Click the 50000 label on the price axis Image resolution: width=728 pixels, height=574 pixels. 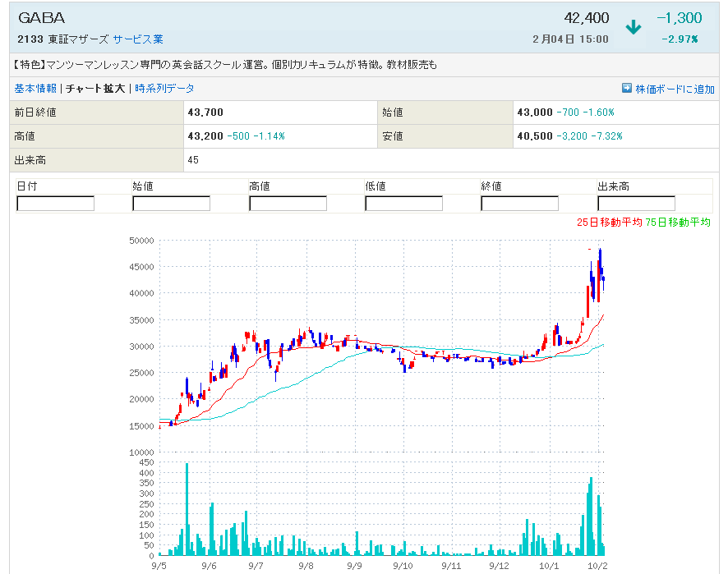141,241
